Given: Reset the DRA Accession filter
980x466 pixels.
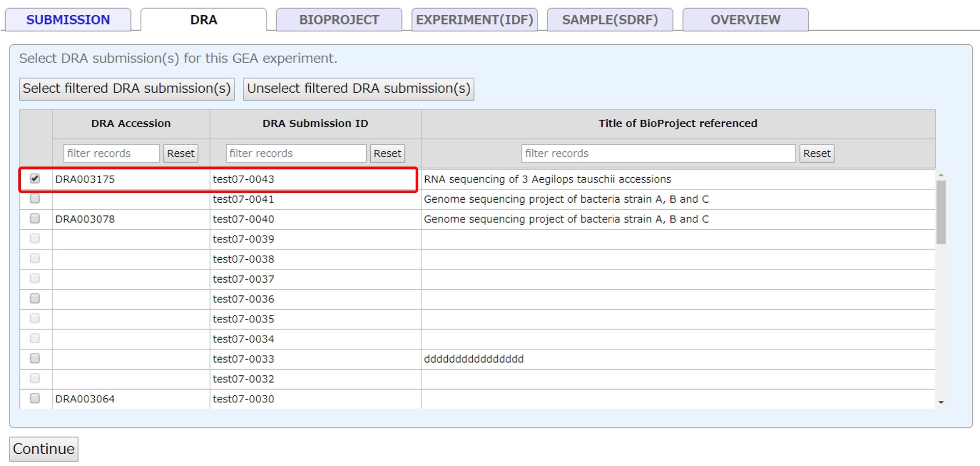Looking at the screenshot, I should pos(181,153).
